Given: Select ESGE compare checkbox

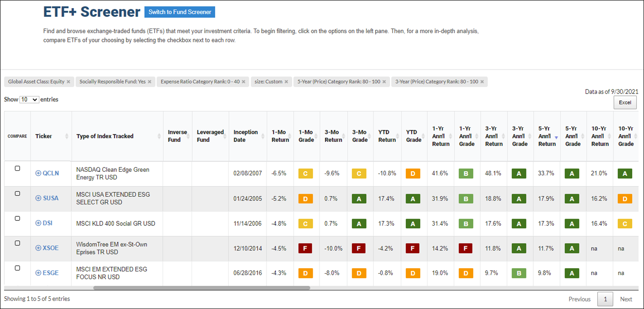Looking at the screenshot, I should (17, 268).
